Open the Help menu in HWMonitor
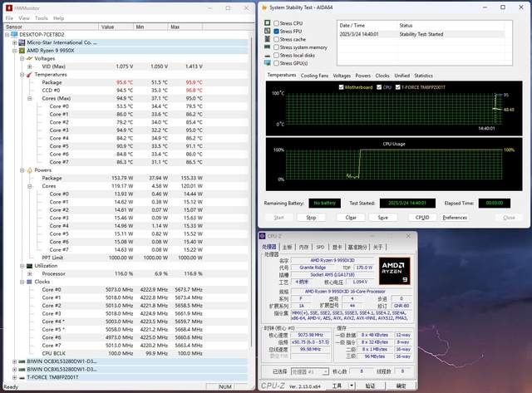The width and height of the screenshot is (532, 393). 59,18
